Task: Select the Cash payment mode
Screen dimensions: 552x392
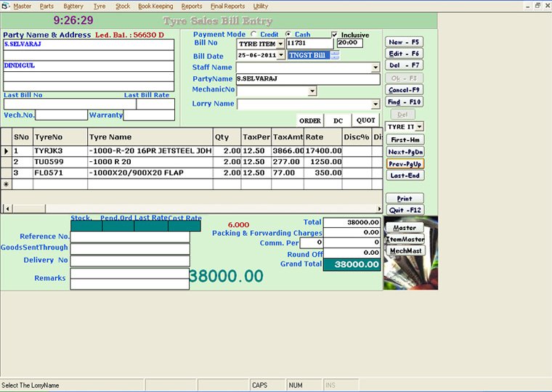Action: [288, 34]
